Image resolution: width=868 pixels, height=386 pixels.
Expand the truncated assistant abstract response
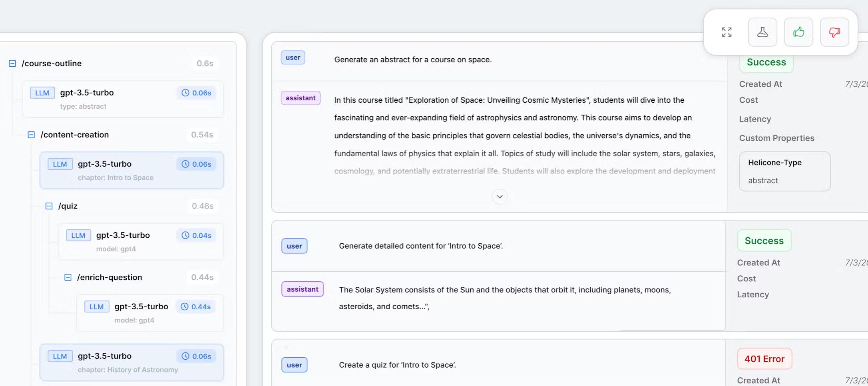click(500, 197)
